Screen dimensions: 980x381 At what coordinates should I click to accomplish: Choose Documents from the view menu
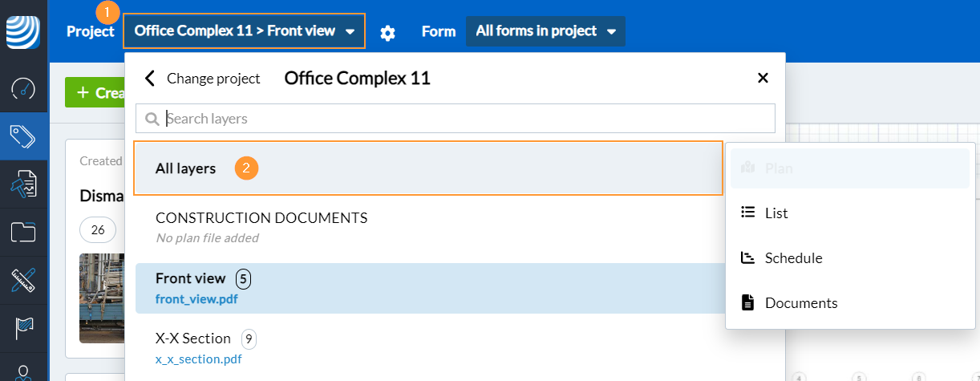[x=800, y=303]
